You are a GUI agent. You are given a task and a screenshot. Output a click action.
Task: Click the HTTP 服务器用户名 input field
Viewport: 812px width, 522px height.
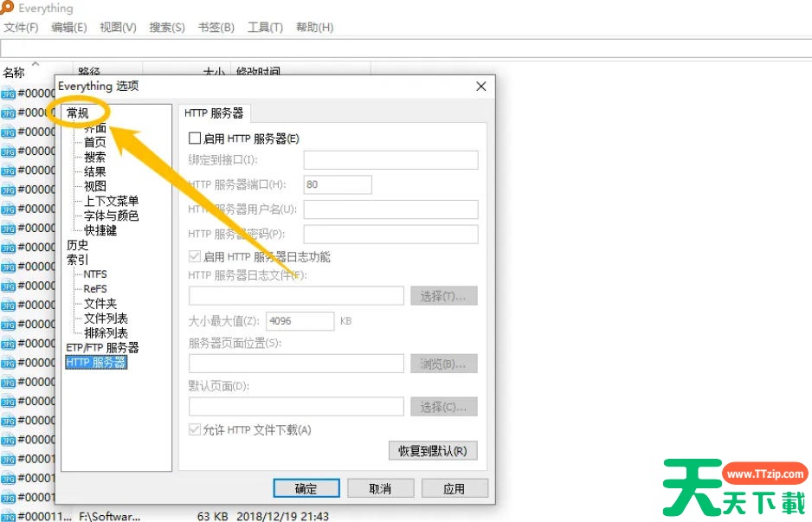[x=391, y=209]
